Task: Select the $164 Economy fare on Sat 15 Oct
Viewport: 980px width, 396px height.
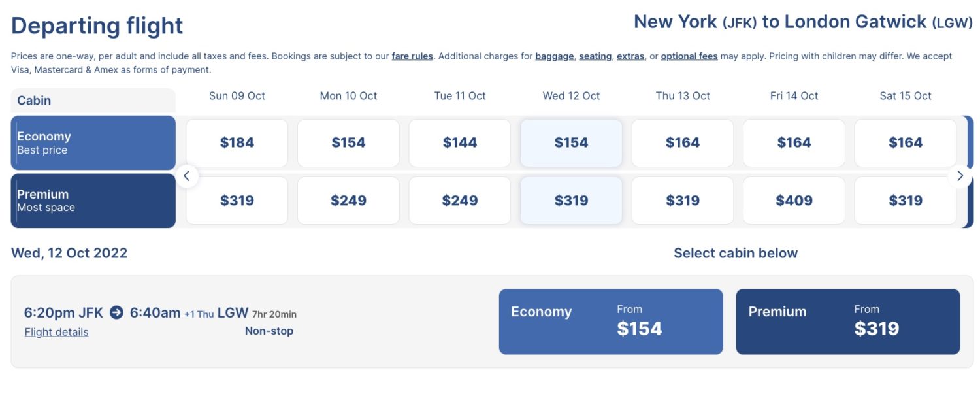Action: coord(905,142)
